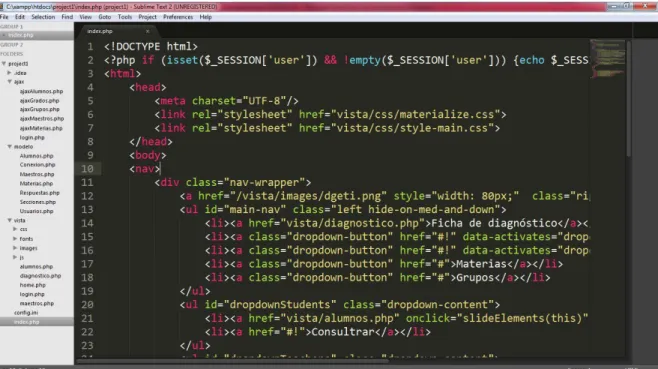Open the Selection menu
Screen dimensions: 658x369
pos(43,17)
